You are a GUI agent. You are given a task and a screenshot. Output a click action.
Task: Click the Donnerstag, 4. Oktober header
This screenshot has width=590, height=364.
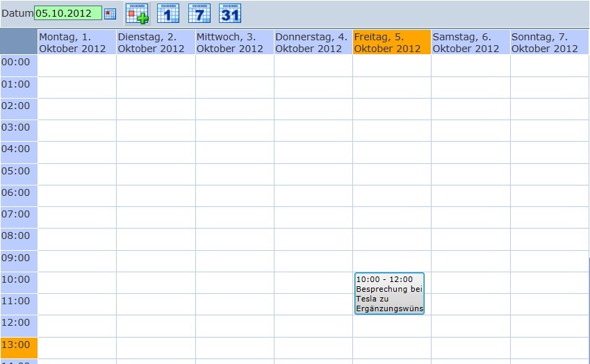tap(313, 42)
